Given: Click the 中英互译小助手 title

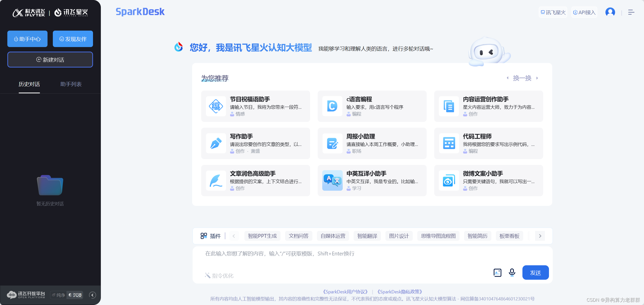Looking at the screenshot, I should [366, 173].
